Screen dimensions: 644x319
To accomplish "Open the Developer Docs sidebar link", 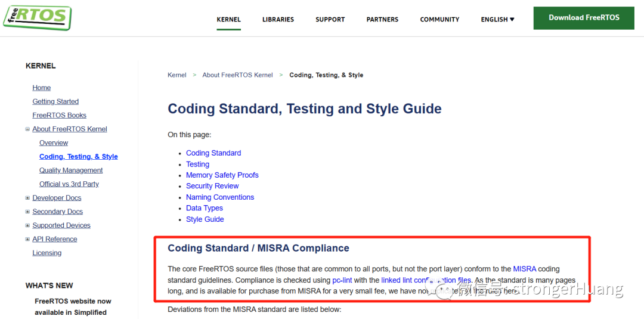I will tap(57, 198).
